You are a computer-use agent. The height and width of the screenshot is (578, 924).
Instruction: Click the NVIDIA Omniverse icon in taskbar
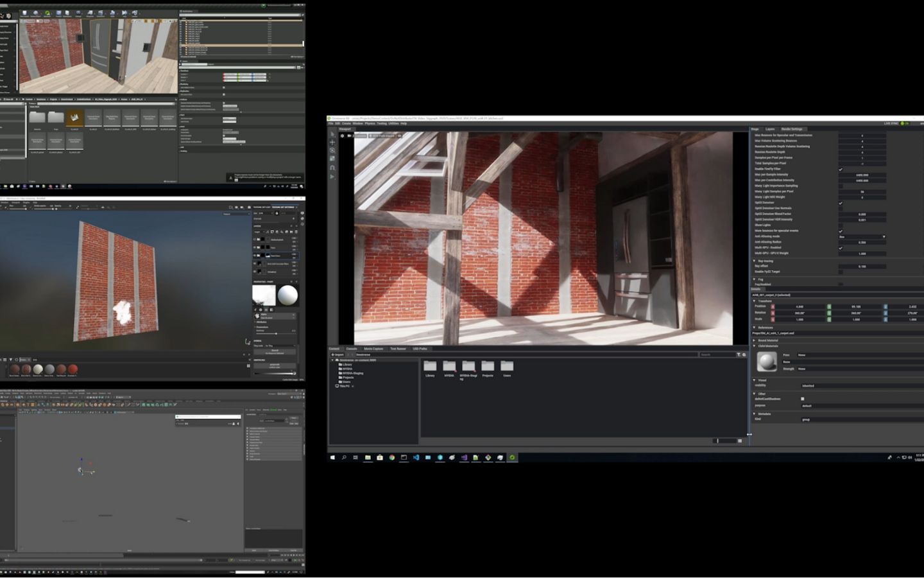pyautogui.click(x=512, y=457)
